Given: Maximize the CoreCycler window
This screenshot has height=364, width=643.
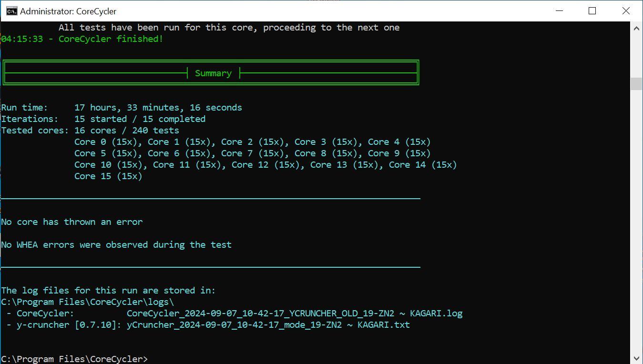Looking at the screenshot, I should (592, 11).
